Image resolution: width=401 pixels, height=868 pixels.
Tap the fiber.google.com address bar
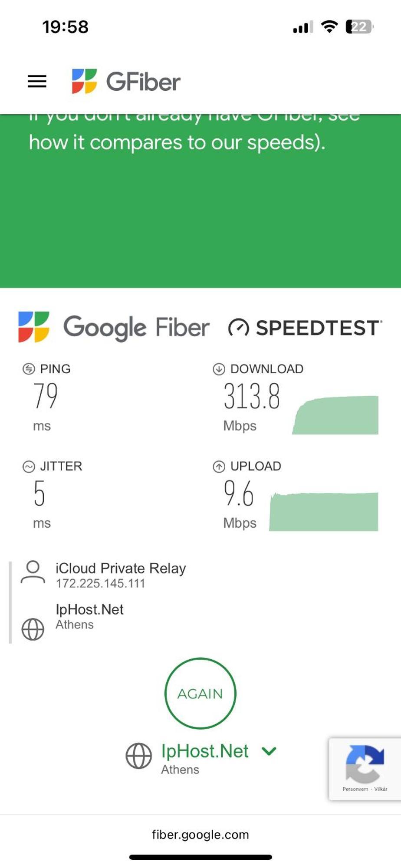coord(200,835)
